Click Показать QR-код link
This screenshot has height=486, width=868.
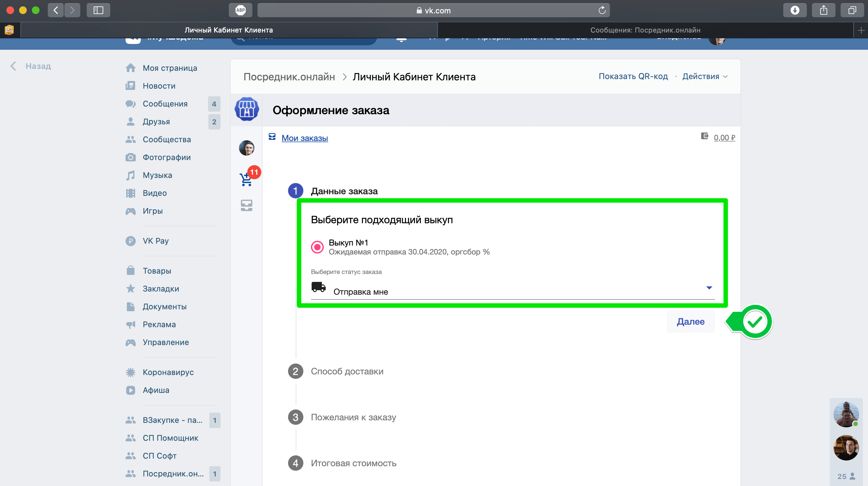[x=633, y=77]
